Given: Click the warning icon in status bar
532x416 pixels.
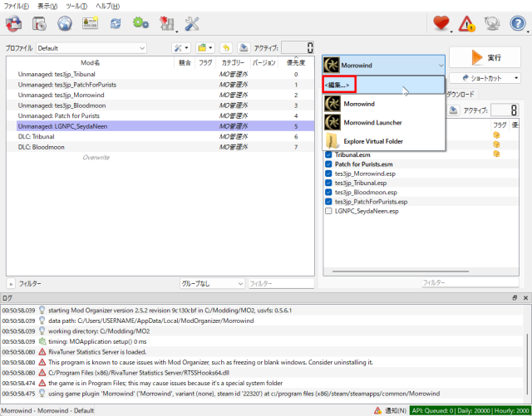Looking at the screenshot, I should [x=378, y=410].
